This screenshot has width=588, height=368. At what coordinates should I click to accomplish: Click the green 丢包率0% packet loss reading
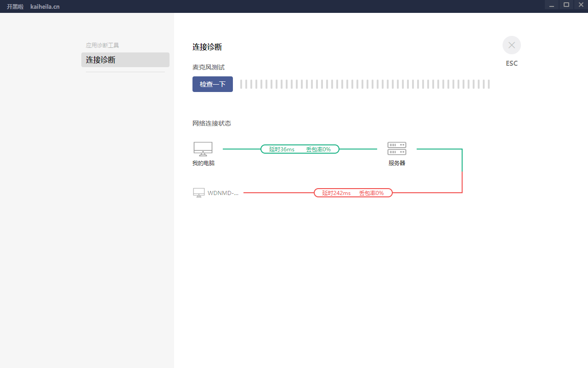tap(318, 149)
